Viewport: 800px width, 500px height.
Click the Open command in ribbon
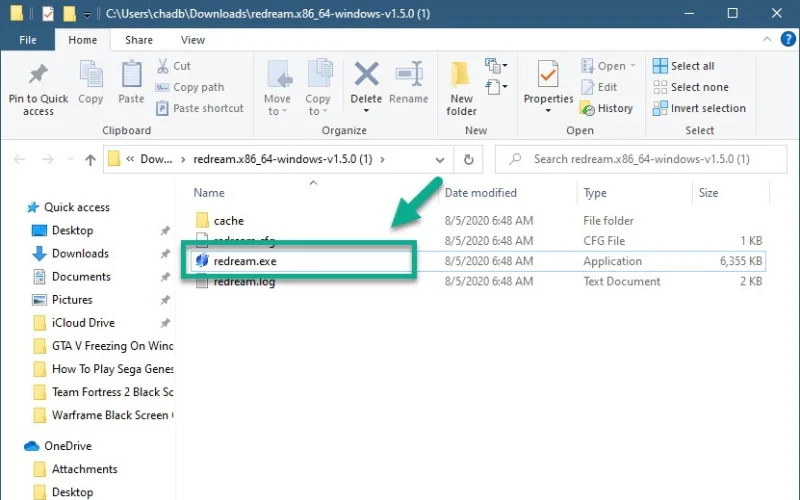(x=608, y=66)
